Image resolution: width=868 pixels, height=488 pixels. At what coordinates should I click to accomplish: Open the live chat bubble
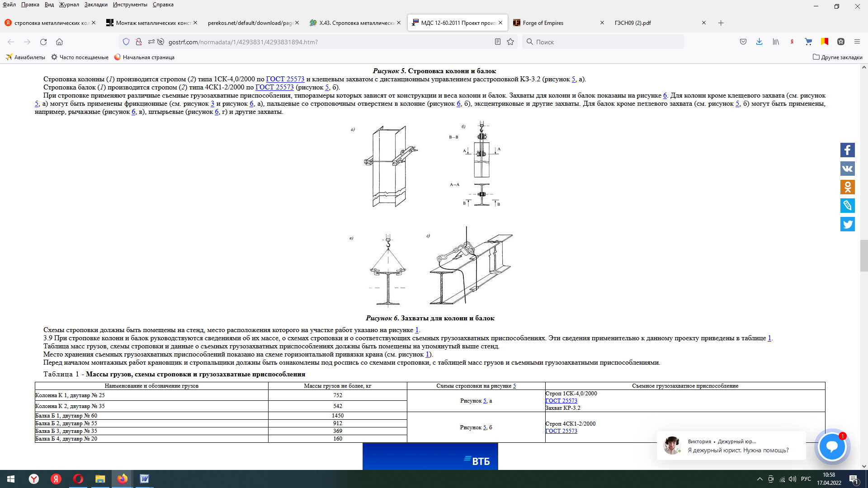click(x=832, y=446)
